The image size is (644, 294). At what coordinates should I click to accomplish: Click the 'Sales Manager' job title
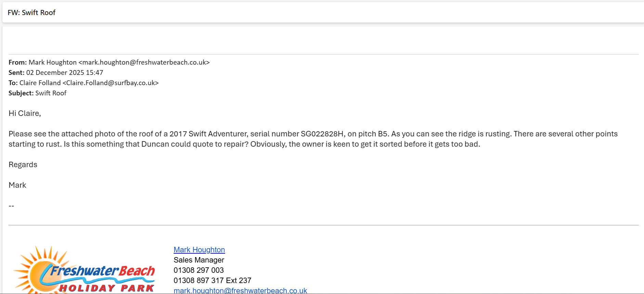pos(199,260)
